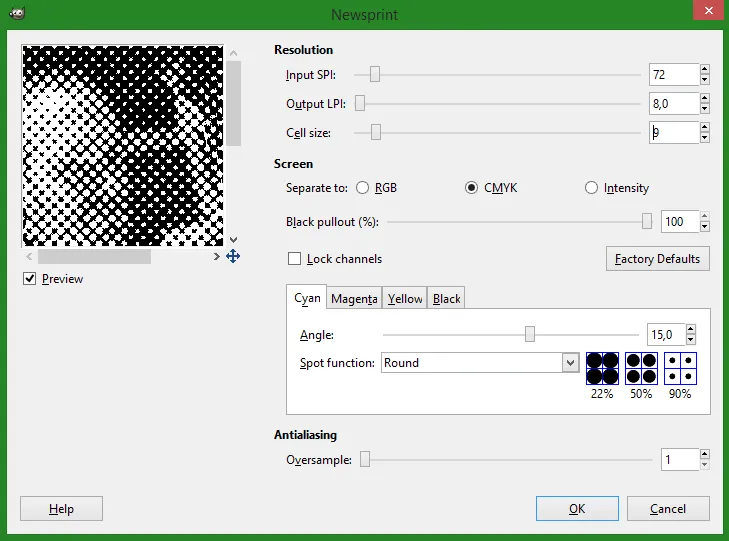Click the Input SPI value field
729x541 pixels.
674,74
